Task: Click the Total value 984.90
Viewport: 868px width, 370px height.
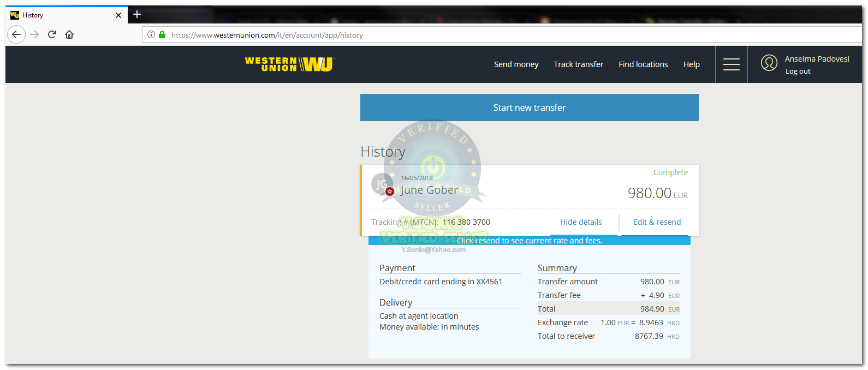Action: [652, 309]
